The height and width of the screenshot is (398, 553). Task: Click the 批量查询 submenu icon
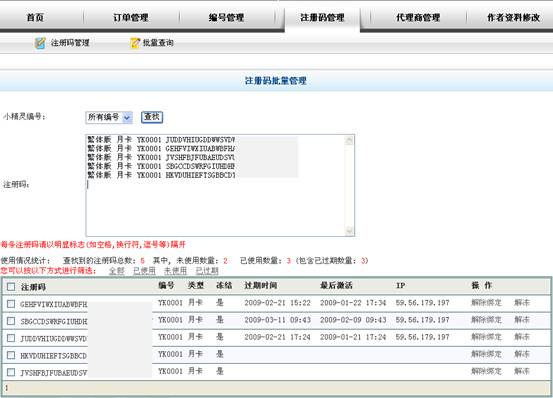coord(135,43)
